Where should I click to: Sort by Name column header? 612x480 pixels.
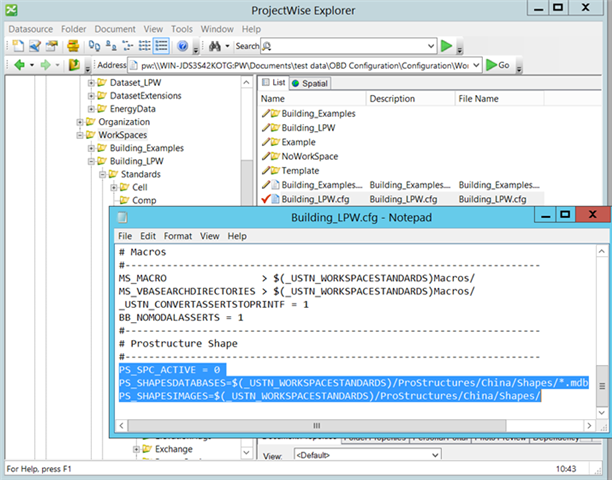coord(312,99)
